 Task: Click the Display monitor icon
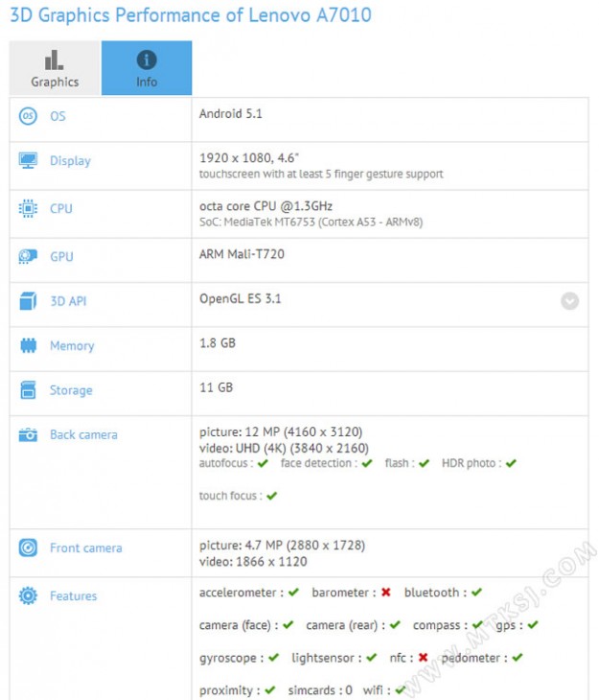tap(28, 161)
